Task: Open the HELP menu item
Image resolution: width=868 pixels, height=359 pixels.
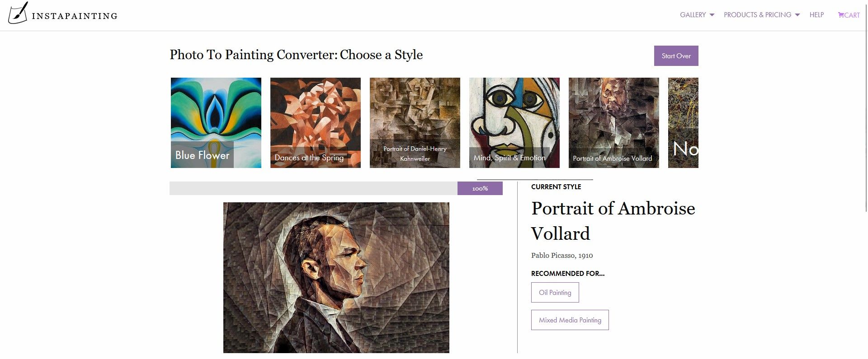Action: tap(817, 15)
